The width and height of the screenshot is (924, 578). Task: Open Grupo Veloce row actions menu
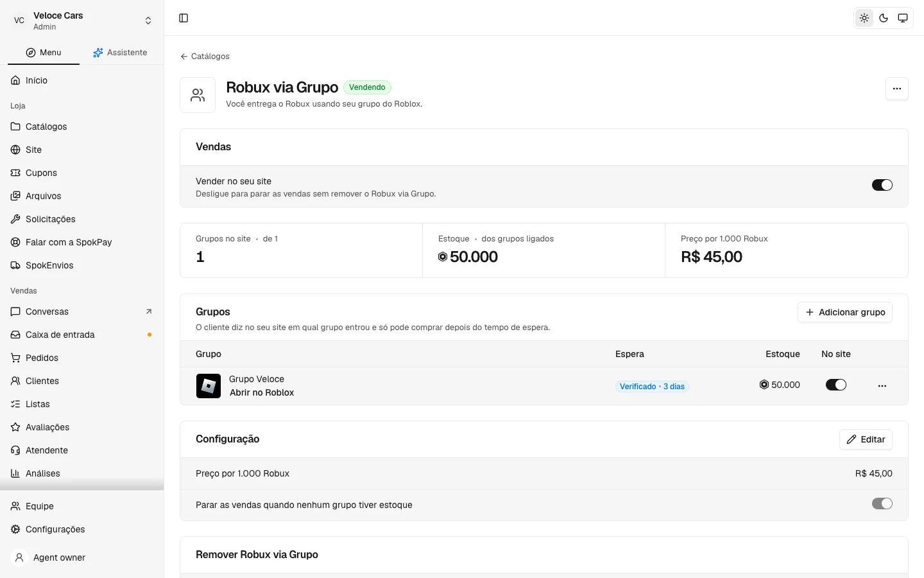coord(882,386)
